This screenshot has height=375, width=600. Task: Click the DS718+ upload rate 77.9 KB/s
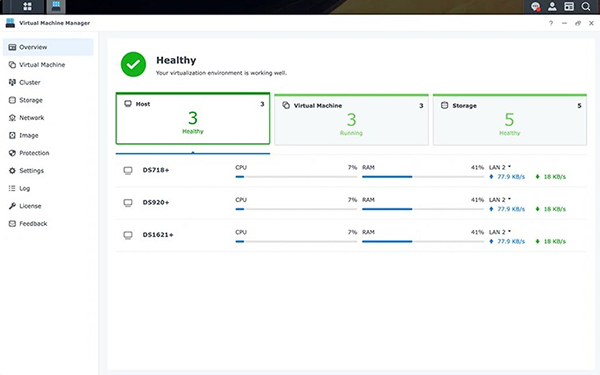coord(507,177)
